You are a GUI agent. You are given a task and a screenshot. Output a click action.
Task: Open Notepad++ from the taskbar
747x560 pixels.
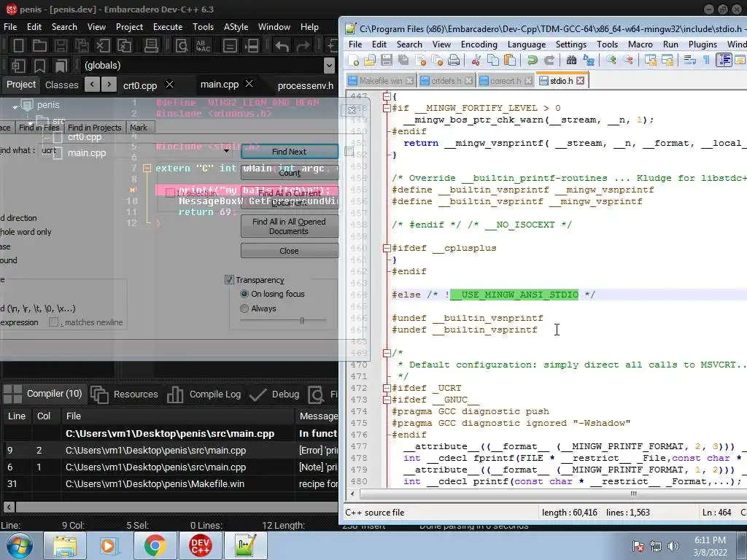[x=245, y=545]
